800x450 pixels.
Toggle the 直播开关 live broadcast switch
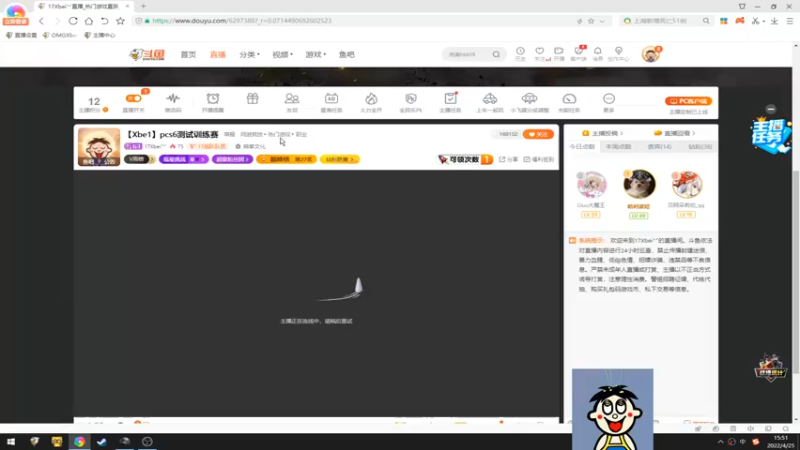click(134, 98)
